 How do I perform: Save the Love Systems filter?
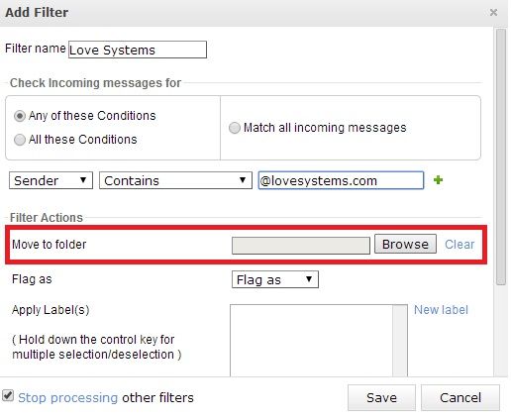click(381, 397)
